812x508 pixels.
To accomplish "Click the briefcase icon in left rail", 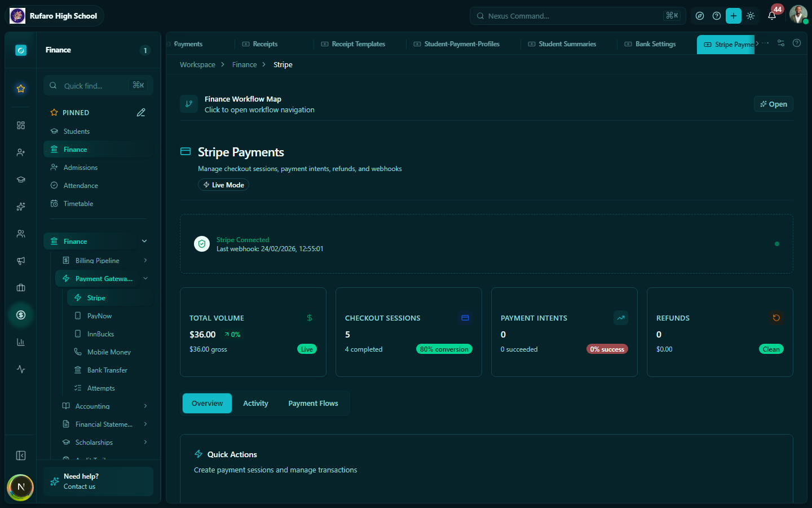I will [x=21, y=288].
